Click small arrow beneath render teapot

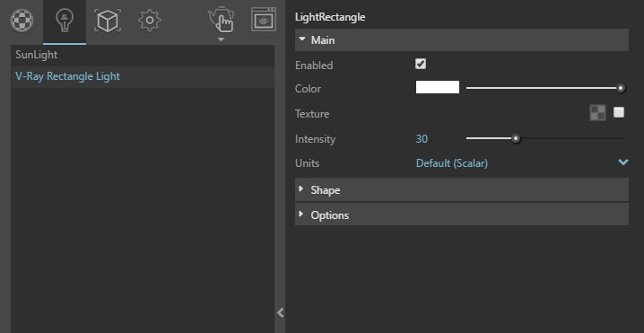tap(221, 39)
